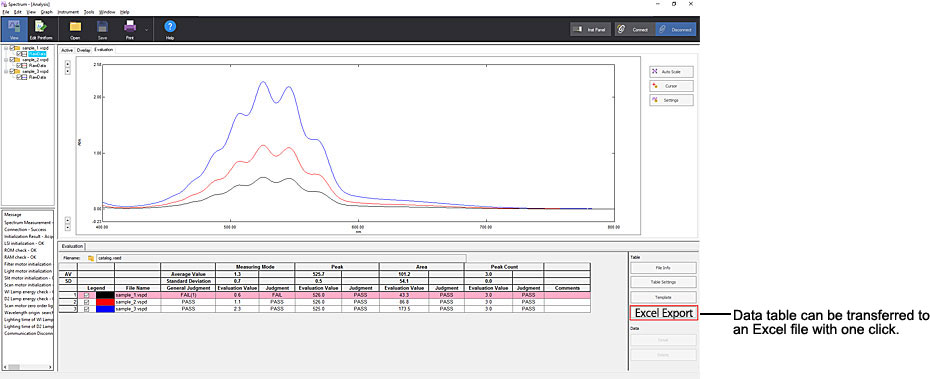The height and width of the screenshot is (379, 930).
Task: Click the lower Y-axis top stepper arrow
Action: click(68, 71)
